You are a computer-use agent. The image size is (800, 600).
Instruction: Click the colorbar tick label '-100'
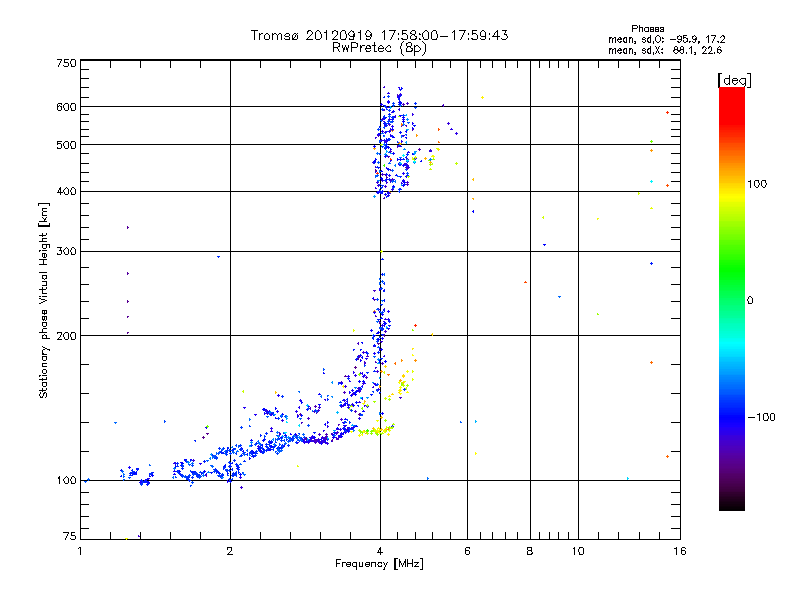(x=762, y=417)
